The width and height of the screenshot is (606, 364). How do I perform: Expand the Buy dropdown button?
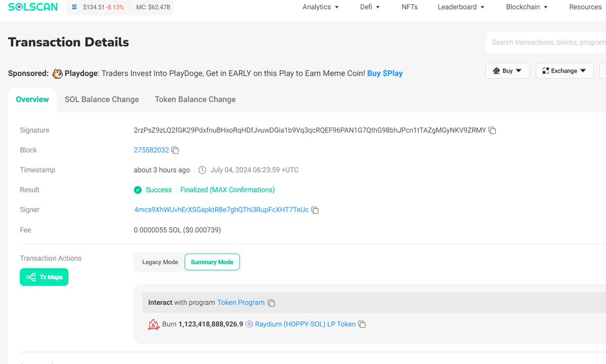pos(508,71)
